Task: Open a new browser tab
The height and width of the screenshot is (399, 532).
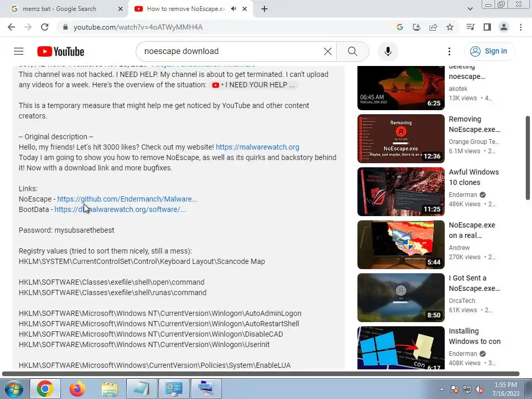Action: coord(264,9)
